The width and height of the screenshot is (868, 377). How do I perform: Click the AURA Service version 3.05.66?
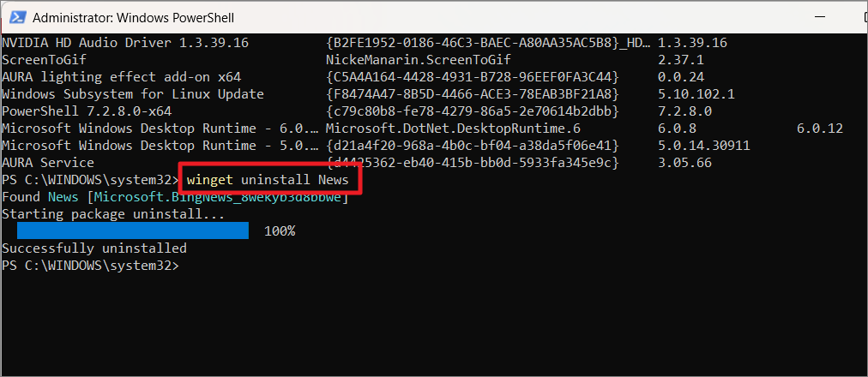click(x=684, y=163)
